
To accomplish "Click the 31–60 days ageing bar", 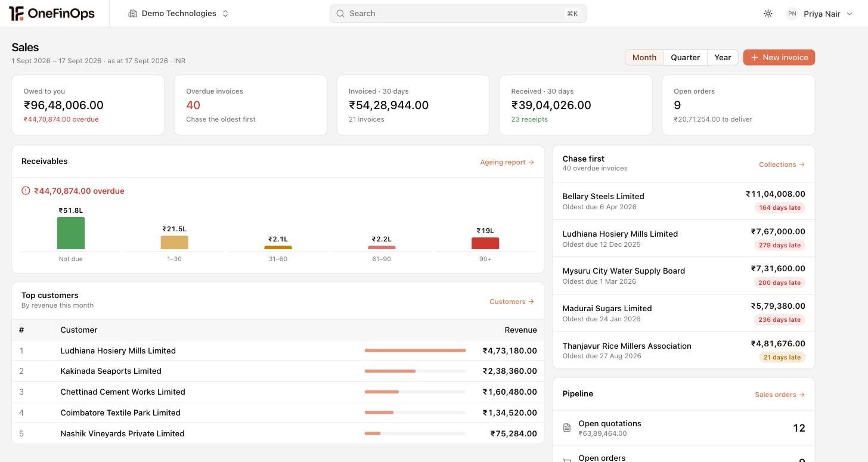I will [278, 247].
